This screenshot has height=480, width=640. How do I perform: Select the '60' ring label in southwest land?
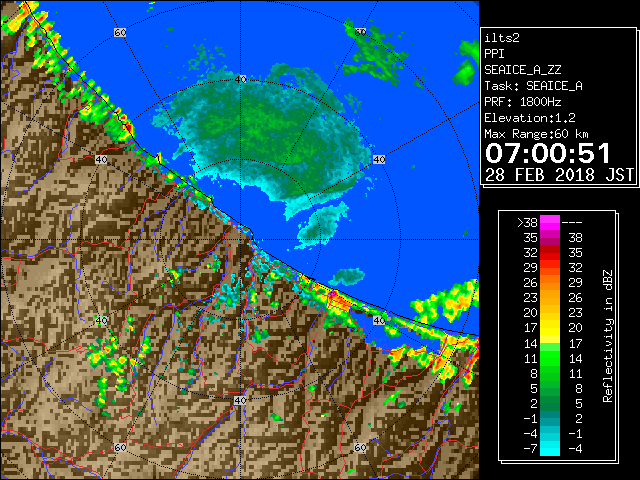coord(120,447)
